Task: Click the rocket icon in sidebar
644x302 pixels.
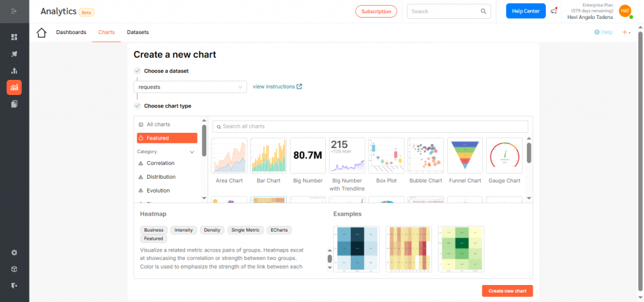Action: click(x=14, y=54)
